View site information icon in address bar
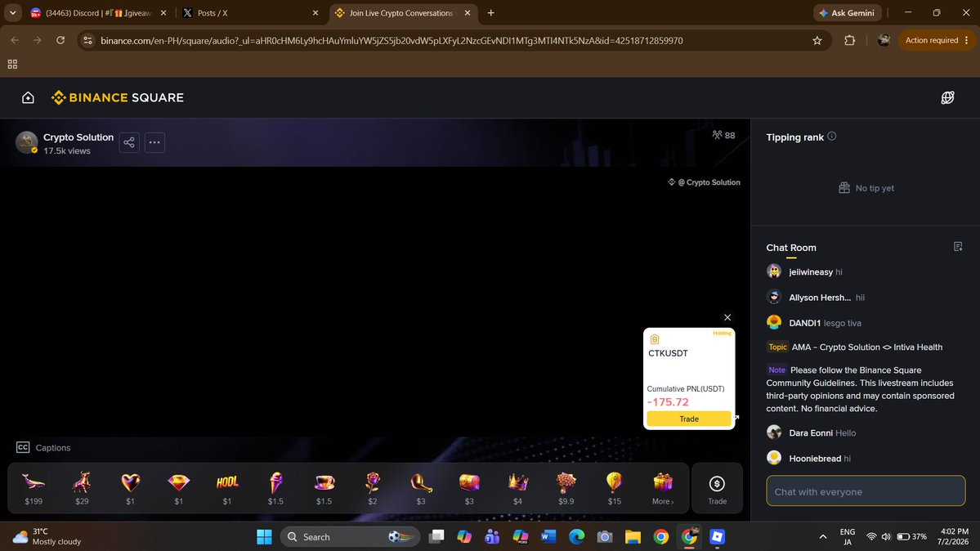This screenshot has height=551, width=980. [x=87, y=40]
